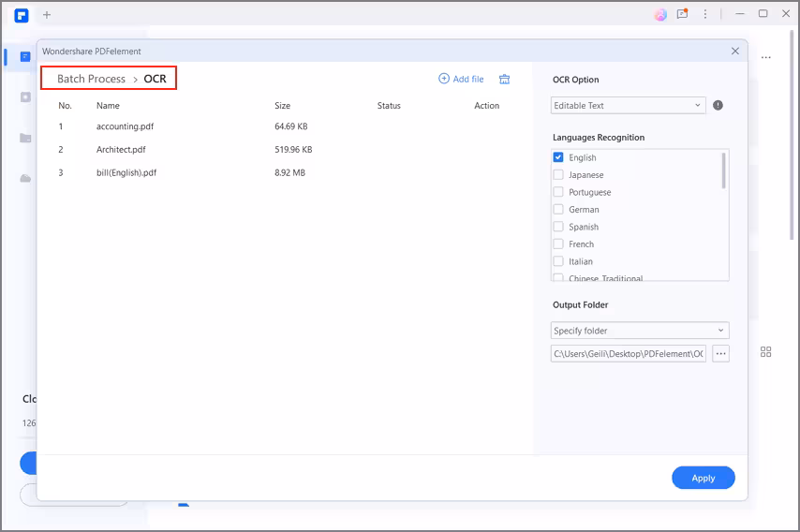
Task: Open the title bar three-dot menu
Action: [x=705, y=14]
